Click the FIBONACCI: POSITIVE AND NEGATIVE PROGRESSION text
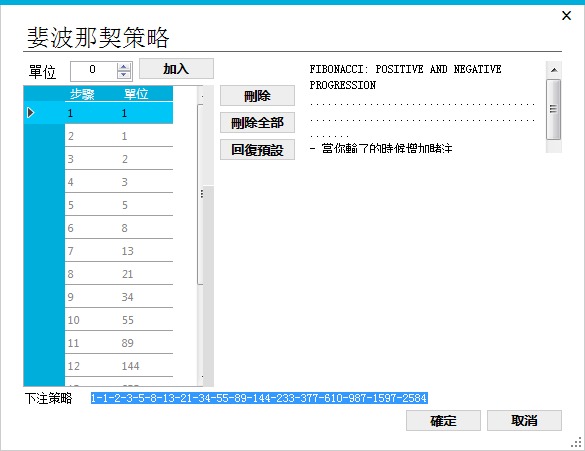Screen dimensions: 585x451 tap(405, 77)
